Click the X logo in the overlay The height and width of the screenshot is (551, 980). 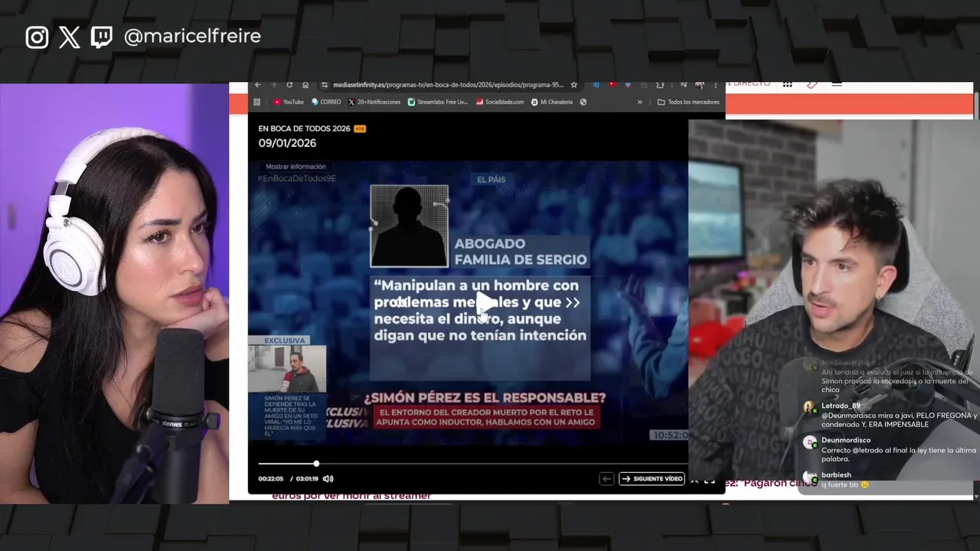[x=69, y=37]
